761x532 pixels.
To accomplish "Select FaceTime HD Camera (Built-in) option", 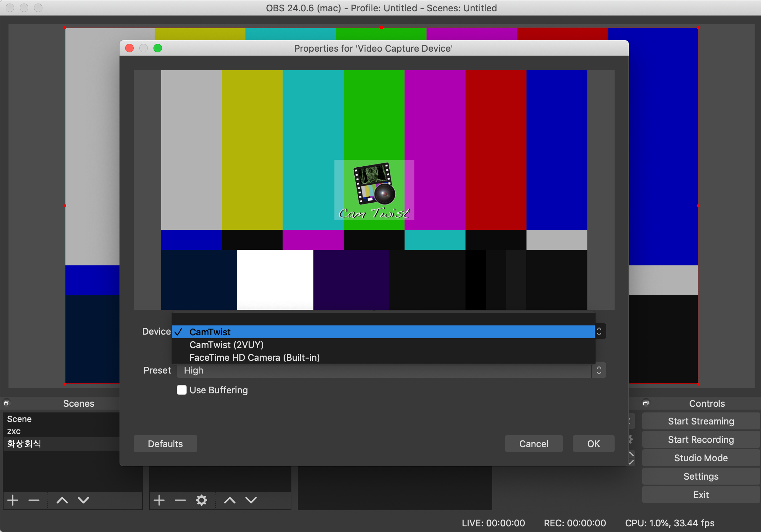I will pos(255,358).
